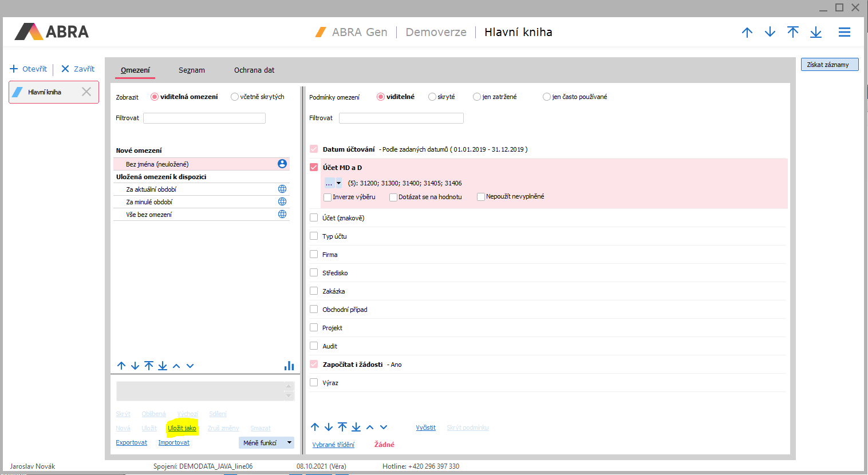Click the jump-to-last arrow icon in the header
This screenshot has height=475, width=868.
pyautogui.click(x=816, y=33)
